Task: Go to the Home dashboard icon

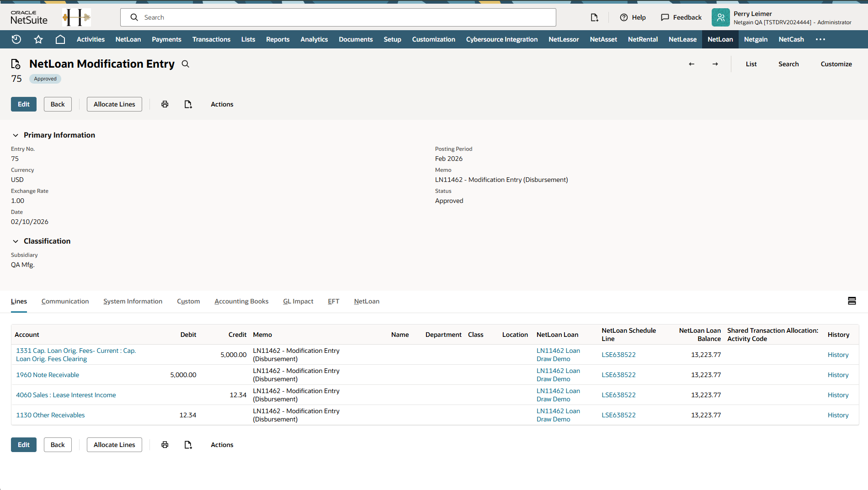Action: pos(60,39)
